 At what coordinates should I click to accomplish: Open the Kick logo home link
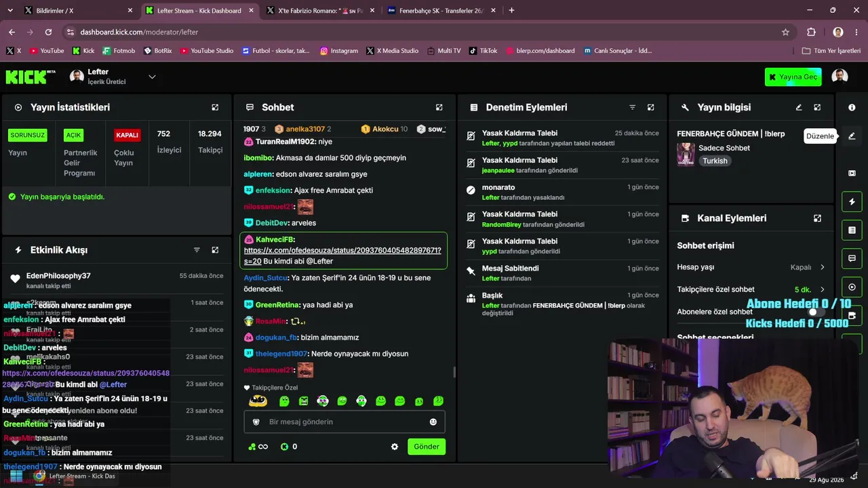point(31,77)
